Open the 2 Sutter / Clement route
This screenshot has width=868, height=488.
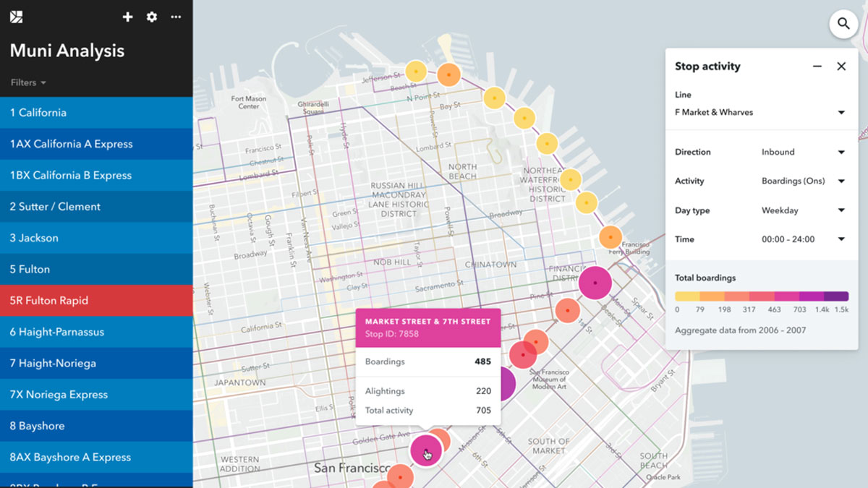(x=96, y=207)
